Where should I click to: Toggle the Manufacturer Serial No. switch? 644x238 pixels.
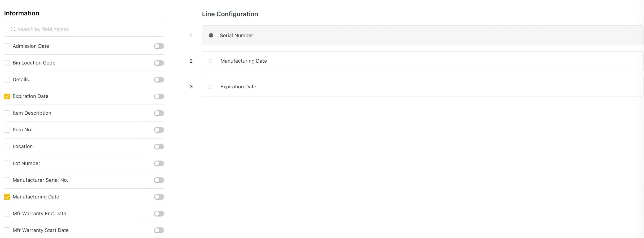159,180
